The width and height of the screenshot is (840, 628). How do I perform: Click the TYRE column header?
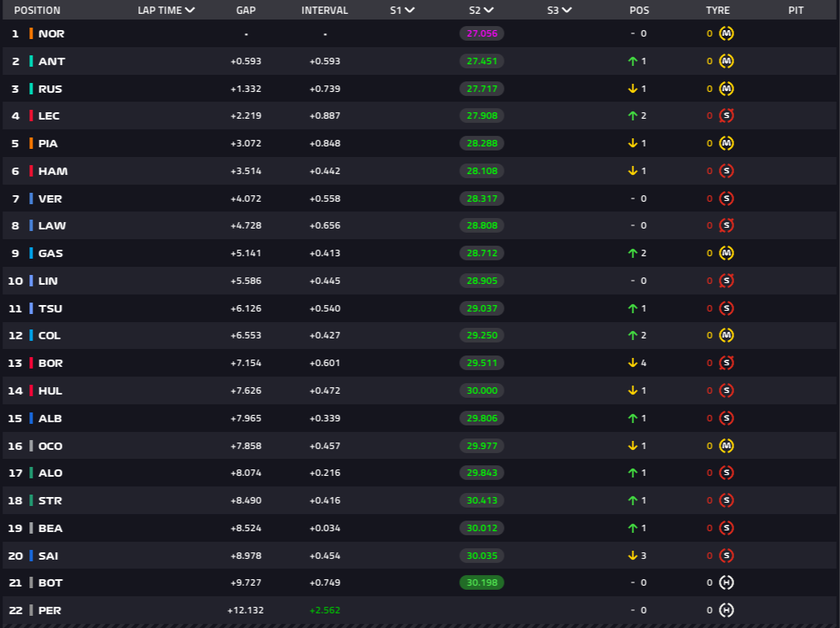[x=718, y=11]
